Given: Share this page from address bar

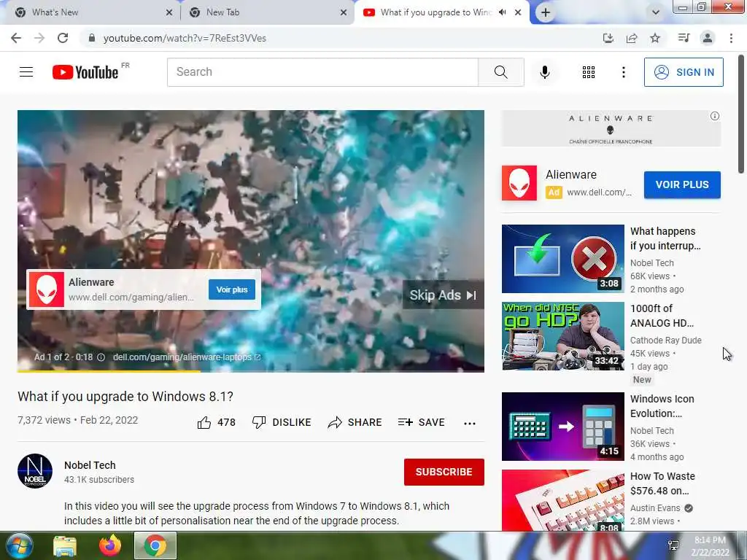Looking at the screenshot, I should (632, 38).
